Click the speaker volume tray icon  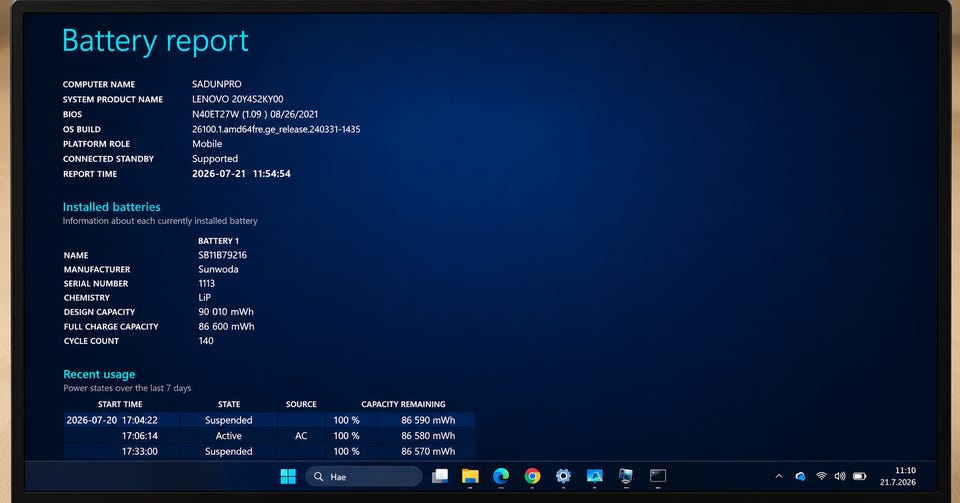click(x=840, y=476)
